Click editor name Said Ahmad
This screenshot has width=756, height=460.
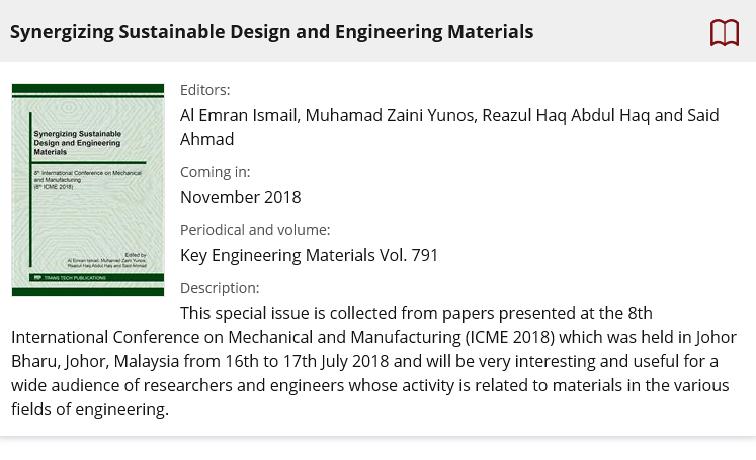tap(449, 127)
